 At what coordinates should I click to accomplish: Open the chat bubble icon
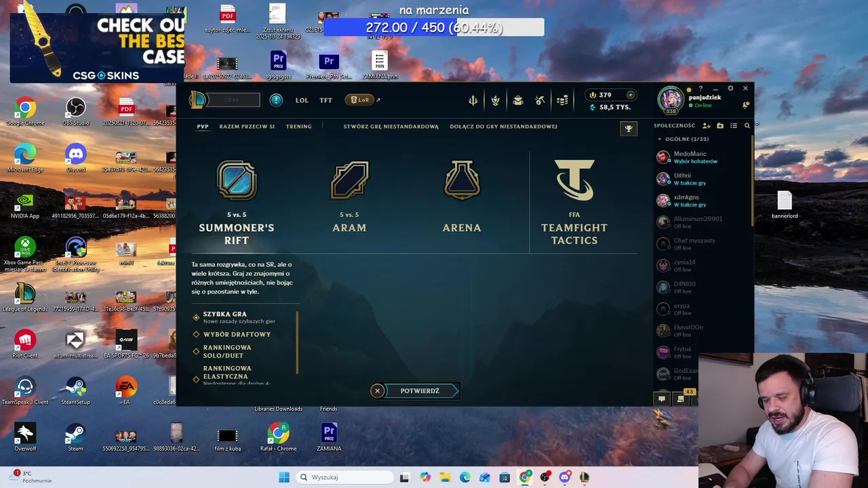pos(662,399)
